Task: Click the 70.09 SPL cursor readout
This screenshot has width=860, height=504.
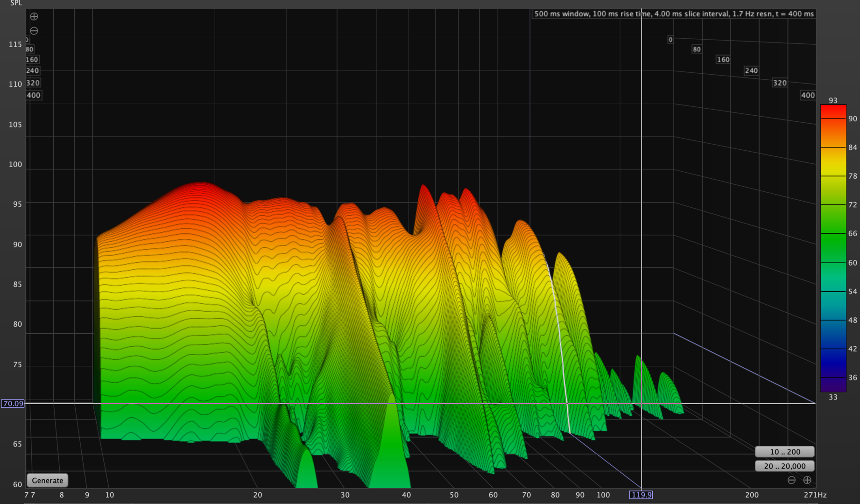Action: coord(13,404)
